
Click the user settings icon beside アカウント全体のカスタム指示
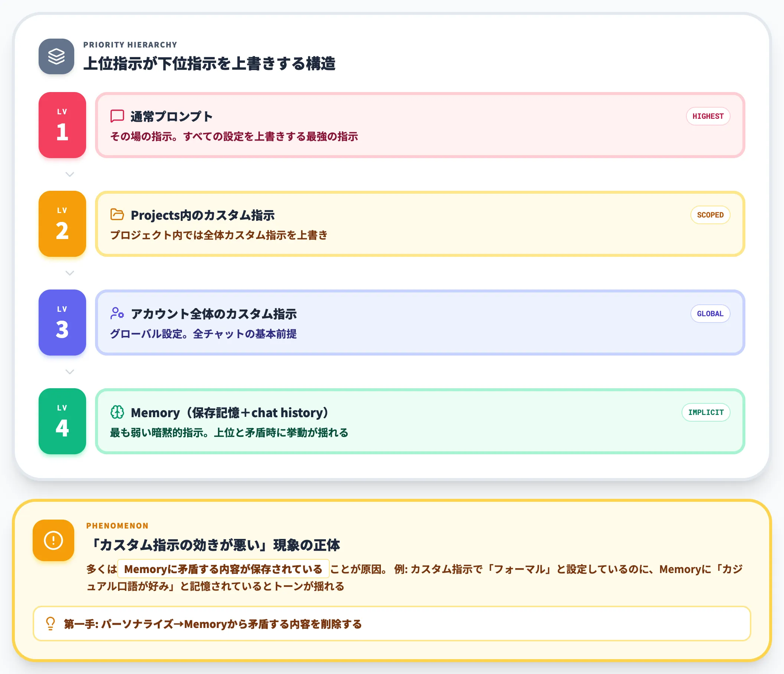click(x=117, y=313)
